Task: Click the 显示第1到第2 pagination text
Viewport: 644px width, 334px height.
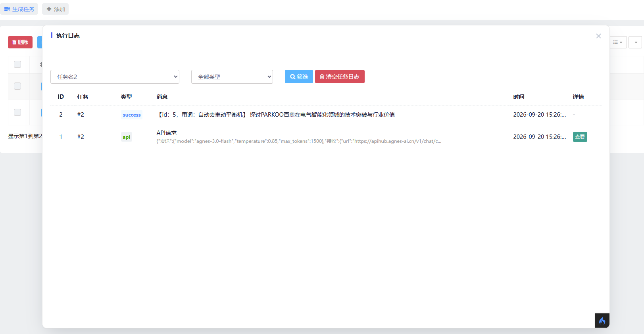Action: point(25,136)
